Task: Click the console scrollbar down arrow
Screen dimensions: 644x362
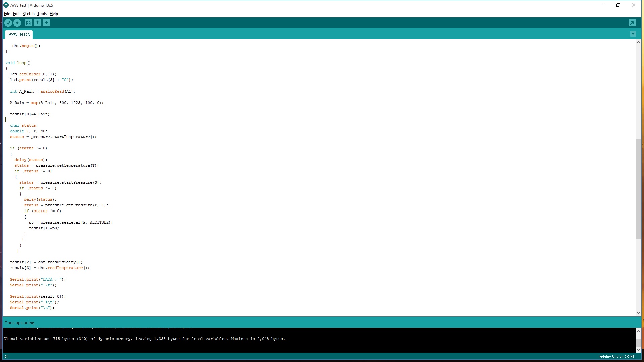Action: pyautogui.click(x=638, y=350)
